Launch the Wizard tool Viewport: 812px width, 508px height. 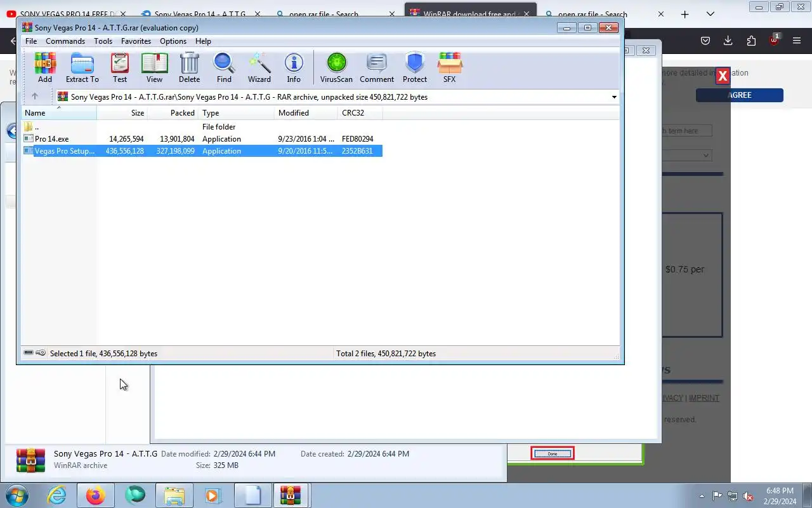pos(259,68)
